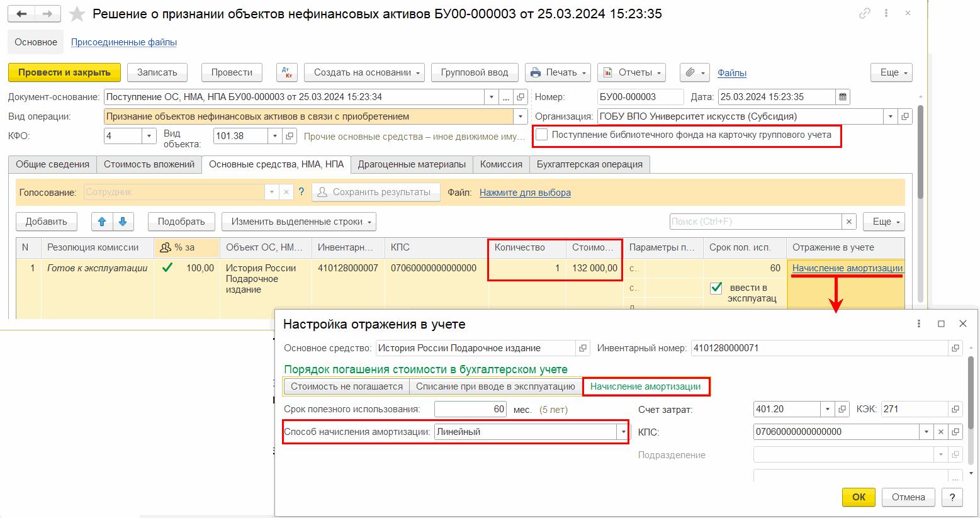Image resolution: width=980 pixels, height=518 pixels.
Task: Open Печать dropdown menu
Action: click(558, 72)
